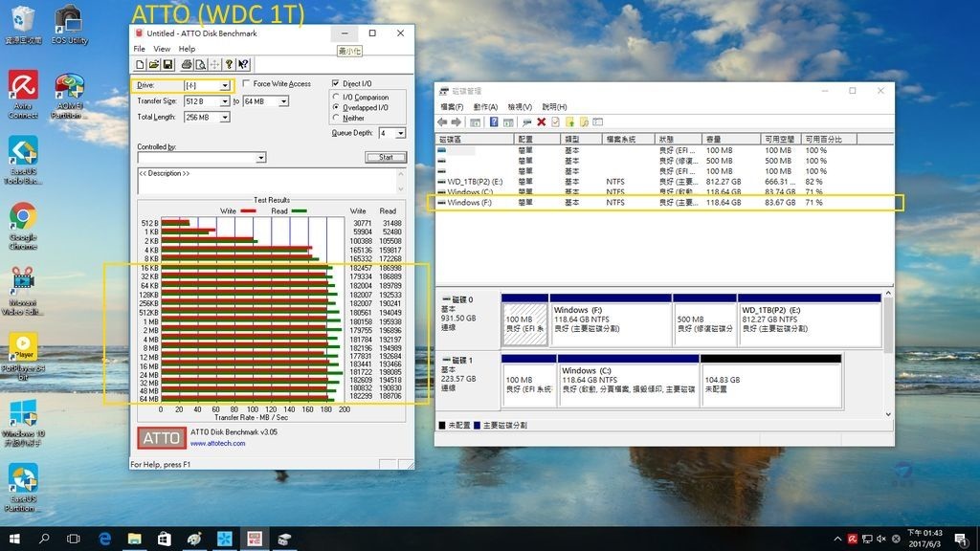Open Microsoft Edge from the taskbar
Screen dimensions: 980x551
click(x=105, y=540)
